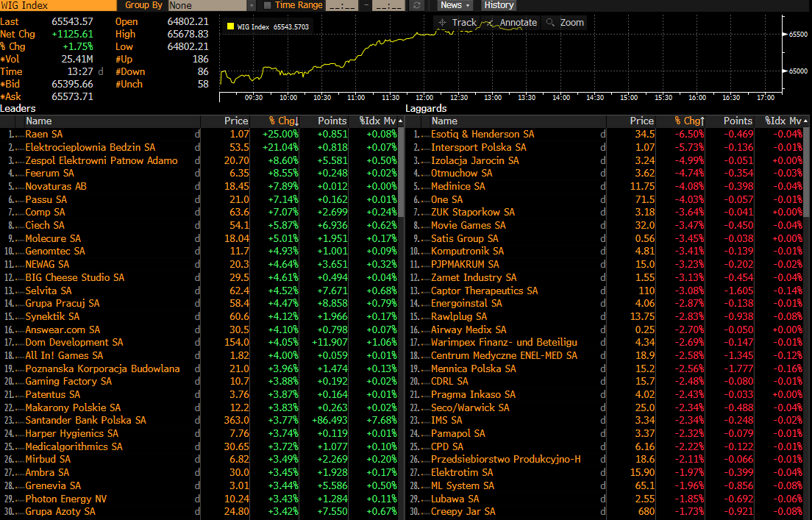Expand the News dropdown menu
812x520 pixels.
pos(455,5)
